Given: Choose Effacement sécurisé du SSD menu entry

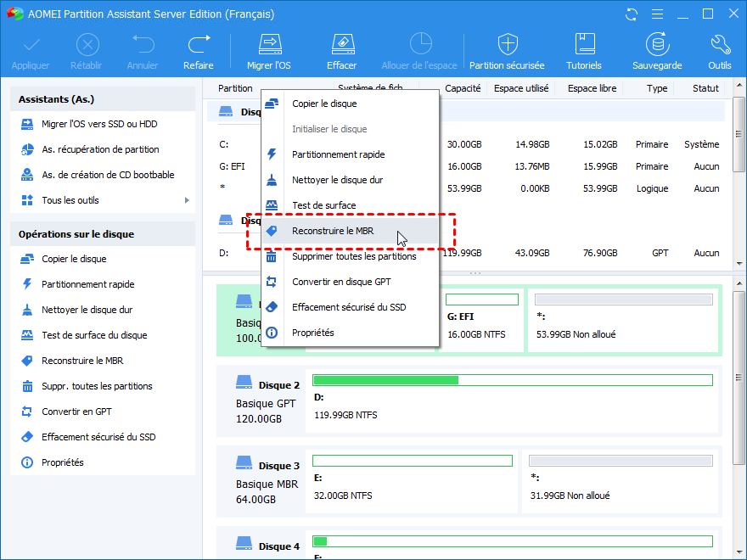Looking at the screenshot, I should coord(350,307).
